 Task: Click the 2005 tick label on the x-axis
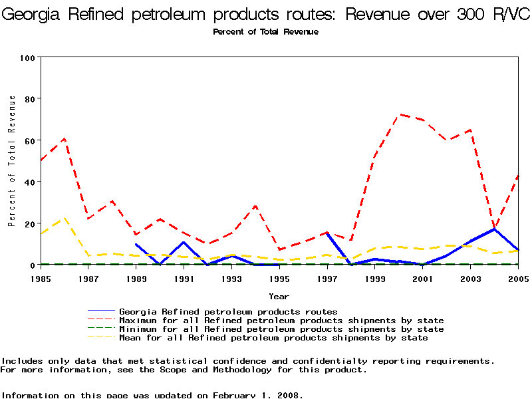(x=517, y=279)
